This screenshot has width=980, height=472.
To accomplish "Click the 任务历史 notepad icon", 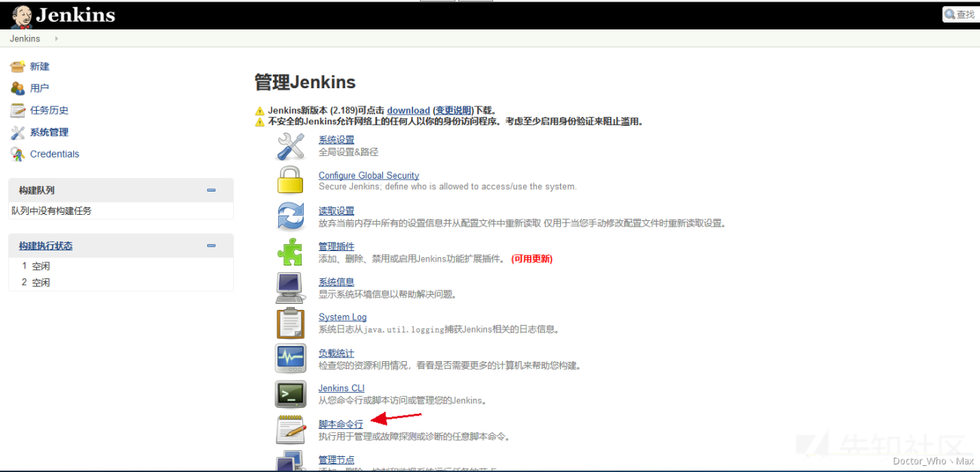I will (17, 110).
